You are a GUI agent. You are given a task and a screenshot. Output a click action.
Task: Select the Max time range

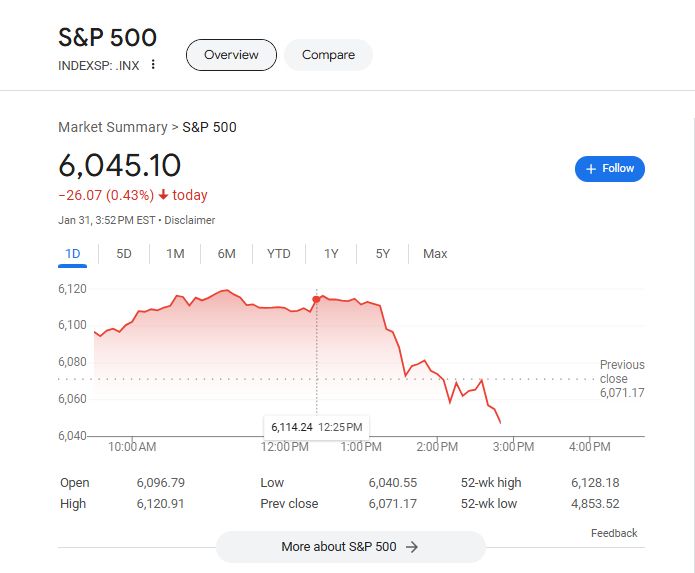(435, 254)
